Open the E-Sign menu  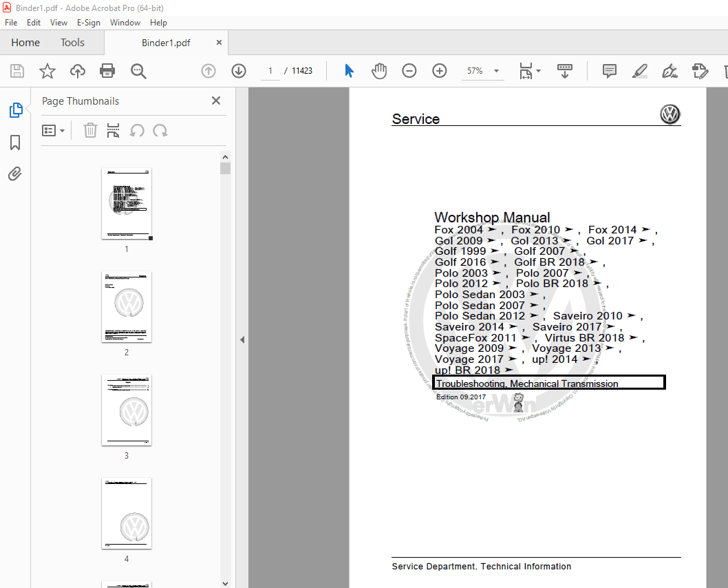click(89, 23)
